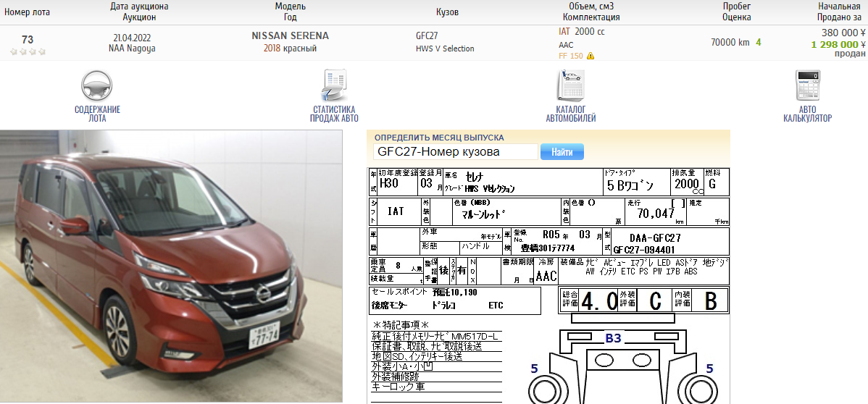The image size is (868, 404).
Task: Click the lot number 73
Action: pos(27,40)
